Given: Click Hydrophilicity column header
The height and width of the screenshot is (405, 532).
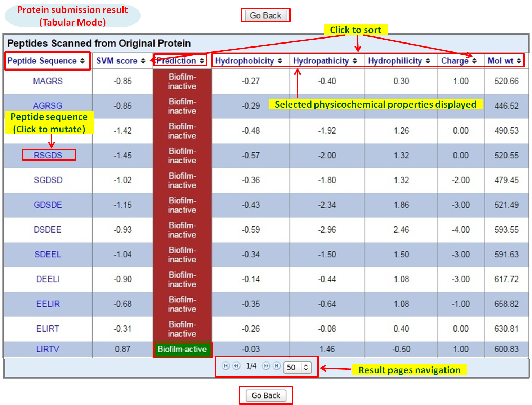Looking at the screenshot, I should 395,61.
